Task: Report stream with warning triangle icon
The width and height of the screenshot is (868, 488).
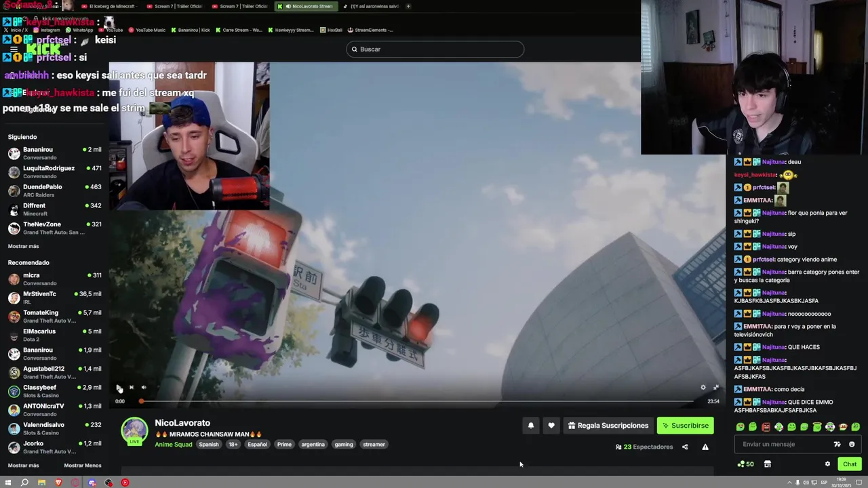Action: (705, 447)
